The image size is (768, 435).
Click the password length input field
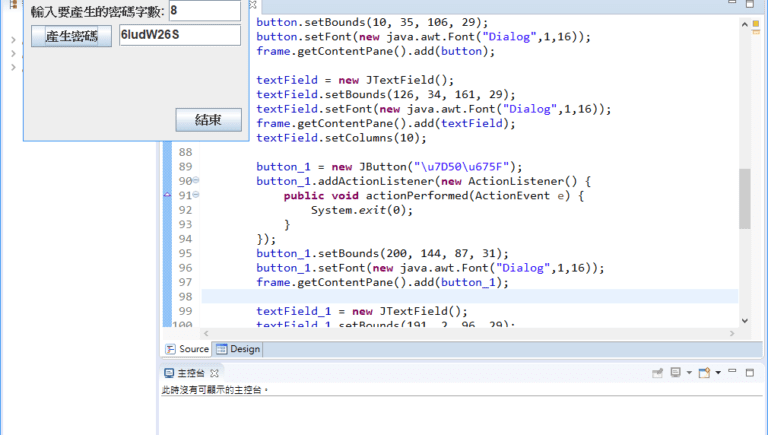point(204,10)
